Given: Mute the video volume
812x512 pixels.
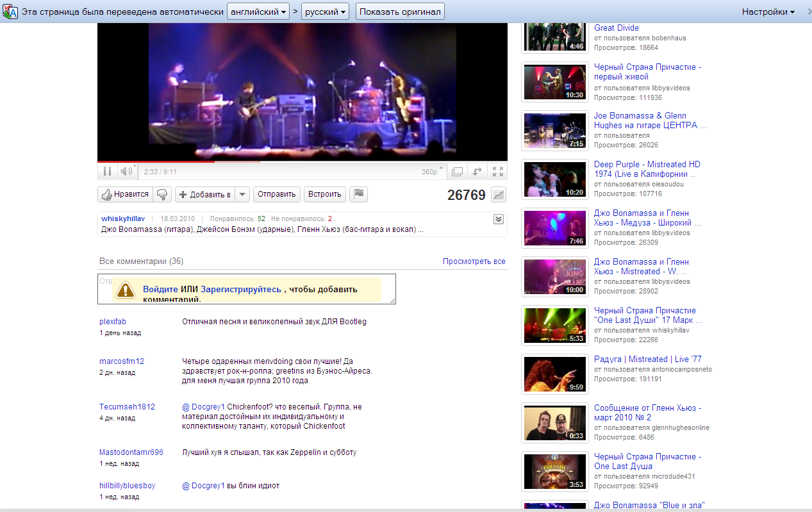Looking at the screenshot, I should (x=126, y=171).
